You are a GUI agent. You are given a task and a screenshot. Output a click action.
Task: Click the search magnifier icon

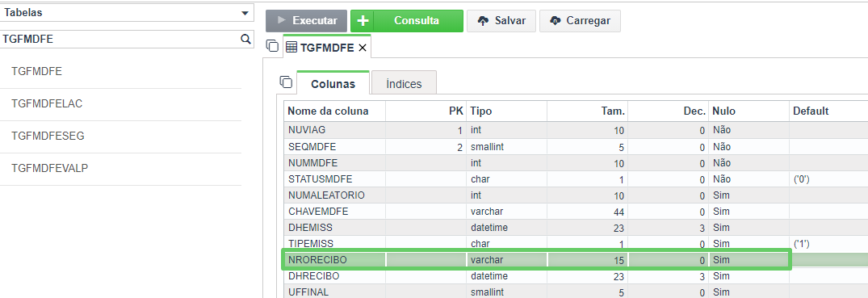tap(245, 39)
